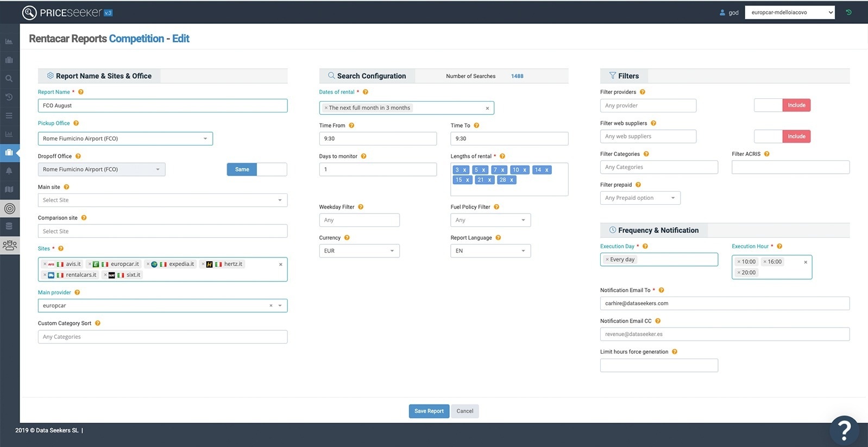Image resolution: width=868 pixels, height=447 pixels.
Task: Clear the Main provider selection
Action: pyautogui.click(x=271, y=306)
